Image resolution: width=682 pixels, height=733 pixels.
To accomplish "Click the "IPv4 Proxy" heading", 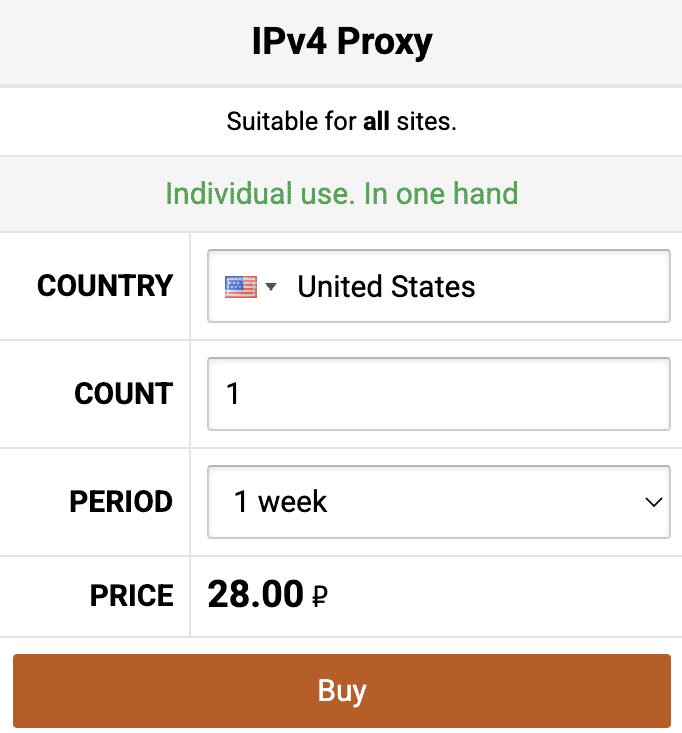I will coord(341,43).
